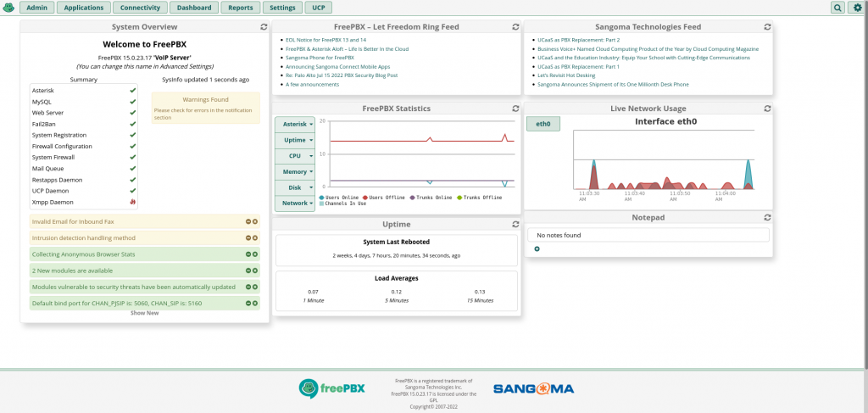Screen dimensions: 868x413
Task: Open UCaaS as PBX Replacement: Part 1
Action: pyautogui.click(x=578, y=66)
